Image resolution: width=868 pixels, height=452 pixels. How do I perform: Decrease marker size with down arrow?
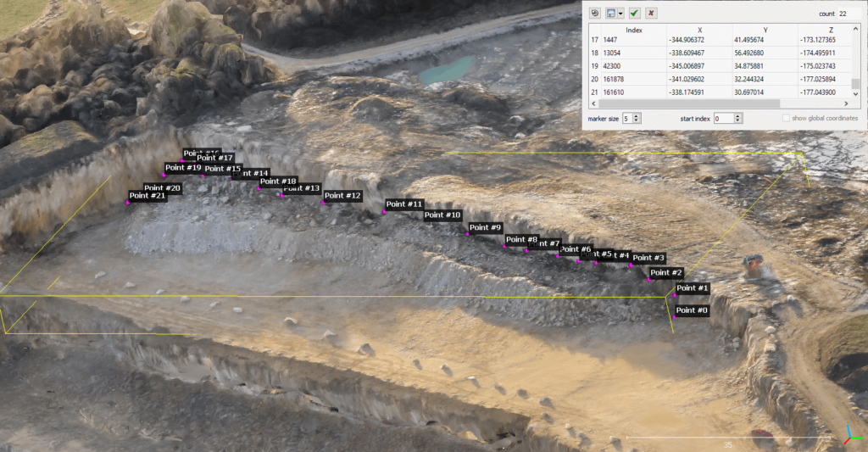[x=637, y=120]
